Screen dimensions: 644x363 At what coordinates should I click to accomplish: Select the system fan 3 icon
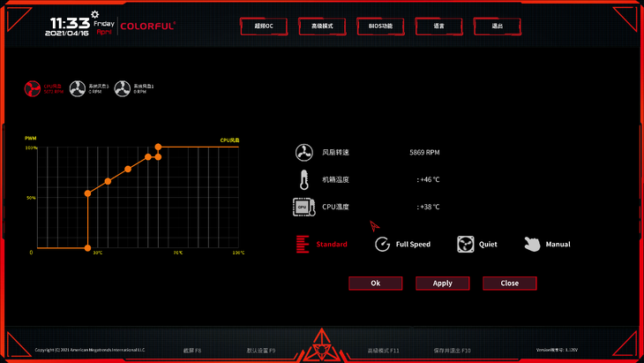(78, 89)
